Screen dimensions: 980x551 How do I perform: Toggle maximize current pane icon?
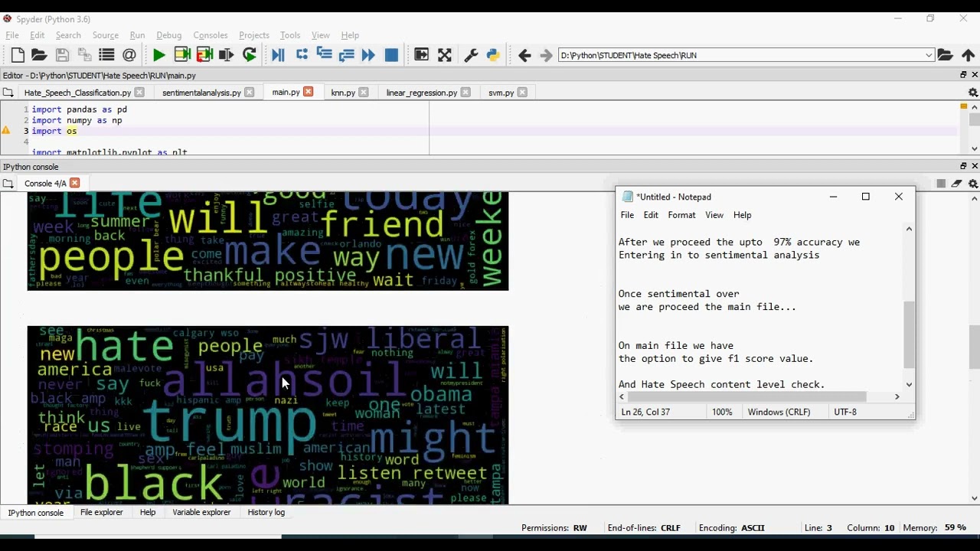tap(421, 55)
